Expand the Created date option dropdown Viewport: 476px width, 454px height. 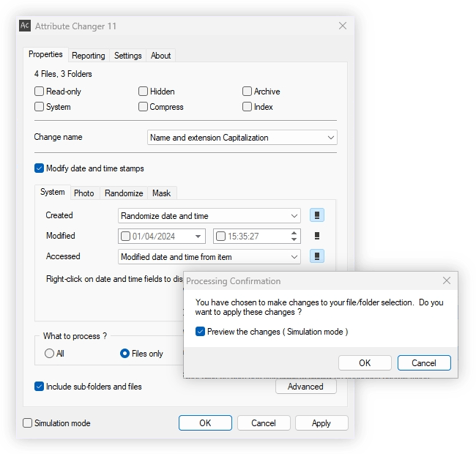(209, 216)
